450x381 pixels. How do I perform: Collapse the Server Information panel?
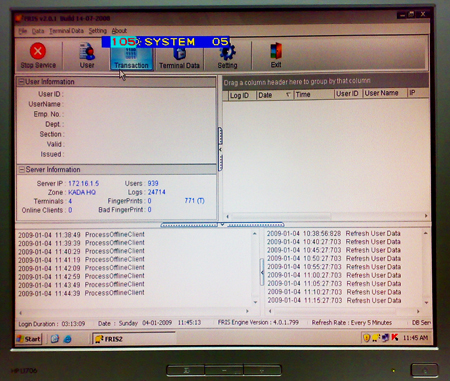click(22, 170)
